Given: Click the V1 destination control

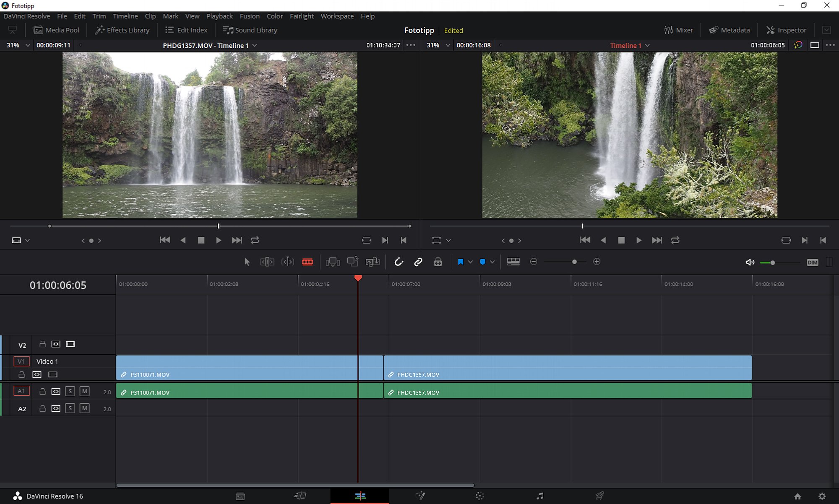Looking at the screenshot, I should click(x=21, y=361).
